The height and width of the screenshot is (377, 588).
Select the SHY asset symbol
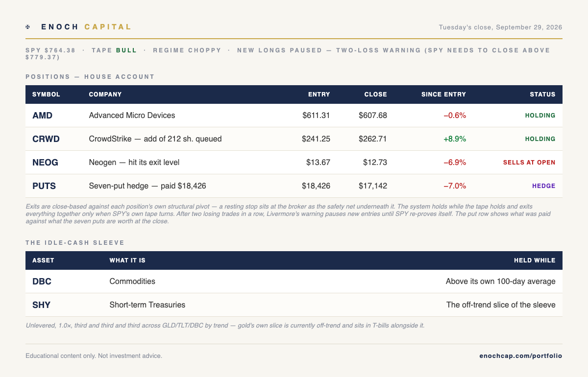[41, 305]
